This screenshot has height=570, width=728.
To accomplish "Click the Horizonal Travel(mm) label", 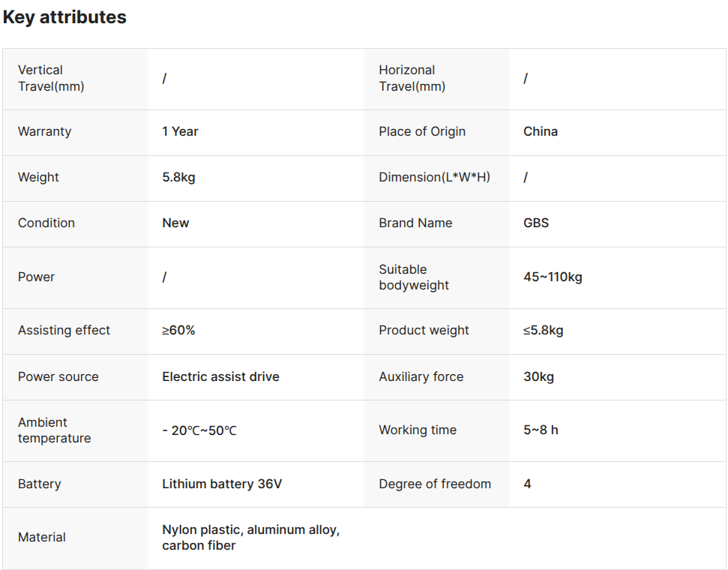I will click(x=412, y=78).
